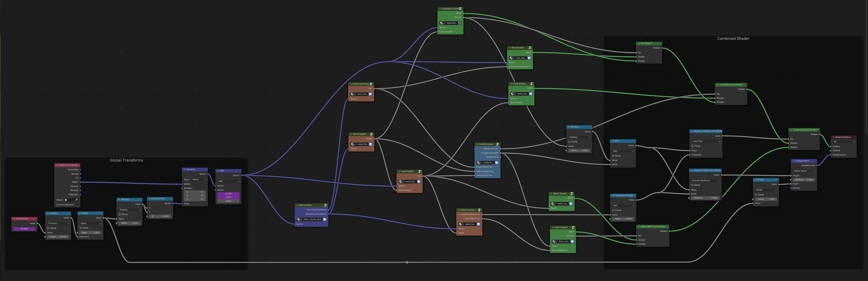Click Distance 0.400 field on Height Combine
The height and width of the screenshot is (281, 868).
pyautogui.click(x=705, y=198)
